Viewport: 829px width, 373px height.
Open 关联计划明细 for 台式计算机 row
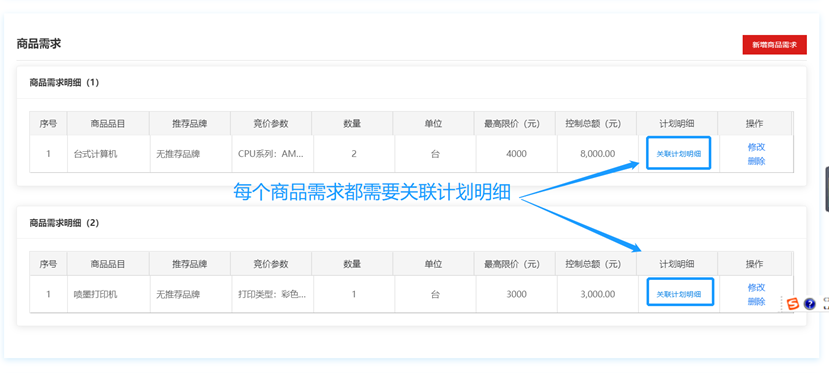(x=678, y=153)
